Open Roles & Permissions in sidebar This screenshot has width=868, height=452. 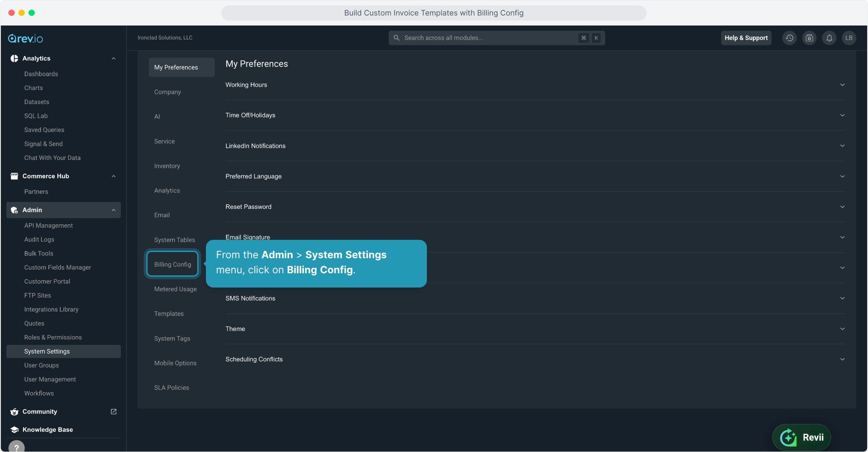tap(53, 338)
